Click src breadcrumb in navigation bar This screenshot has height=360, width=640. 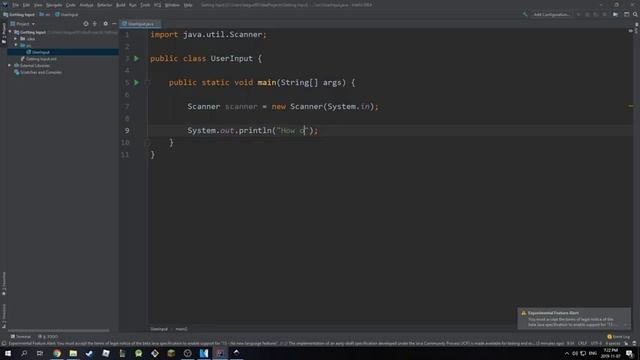coord(45,14)
